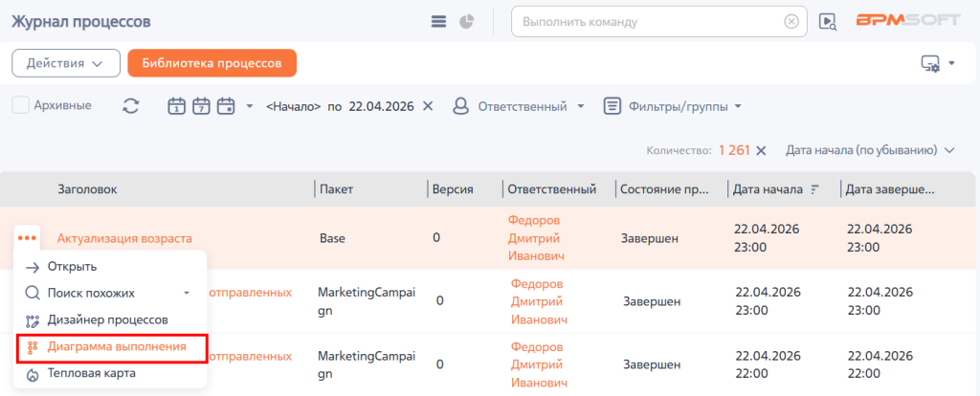Viewport: 980px width, 396px height.
Task: Click Фильтры/группы filter icon
Action: [x=612, y=106]
